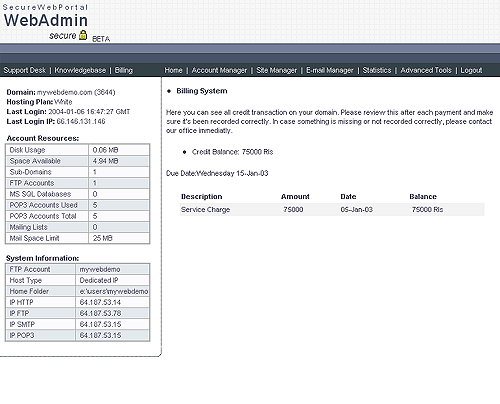This screenshot has height=404, width=500.
Task: Click the secure padlock icon
Action: click(x=83, y=35)
